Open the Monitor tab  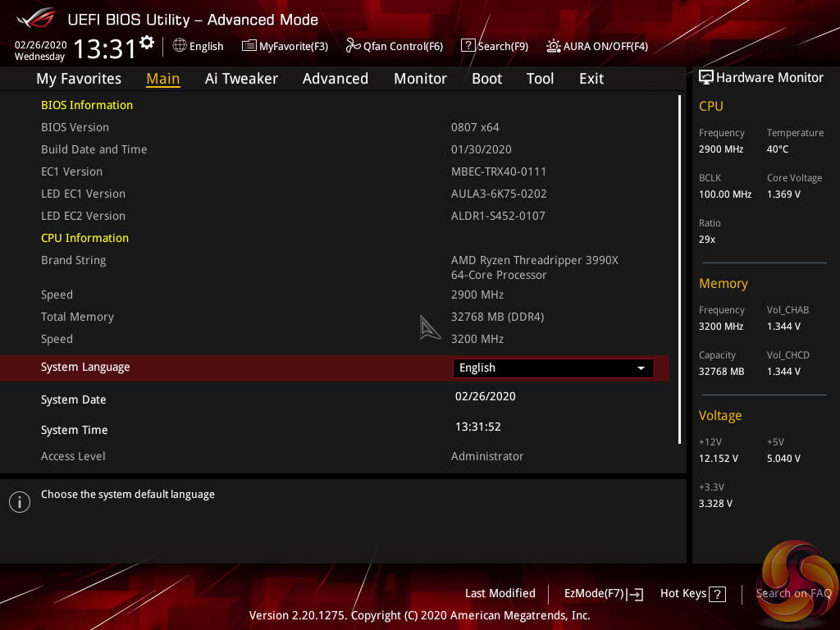(420, 79)
